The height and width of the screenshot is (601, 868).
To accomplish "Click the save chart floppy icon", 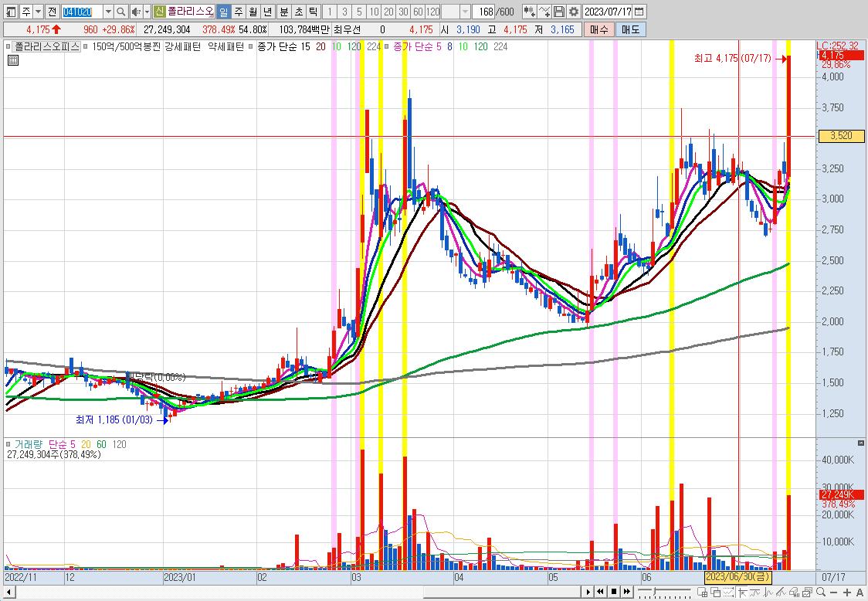I will coord(559,12).
